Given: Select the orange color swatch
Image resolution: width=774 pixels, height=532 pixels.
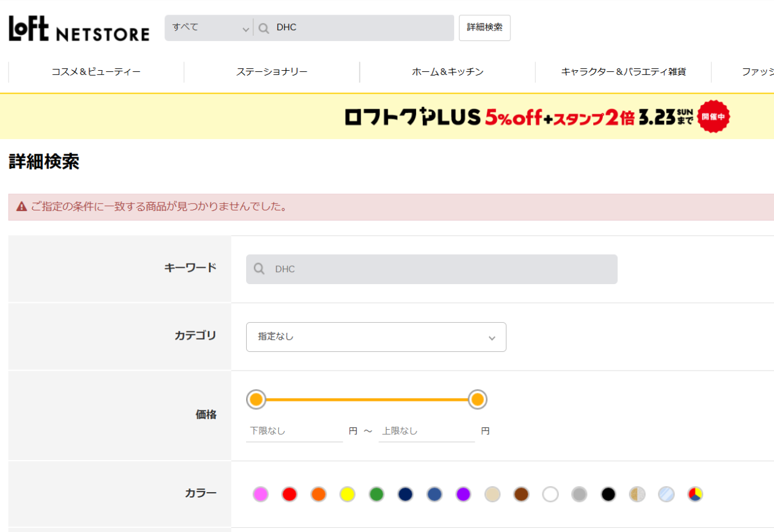Looking at the screenshot, I should pos(319,495).
